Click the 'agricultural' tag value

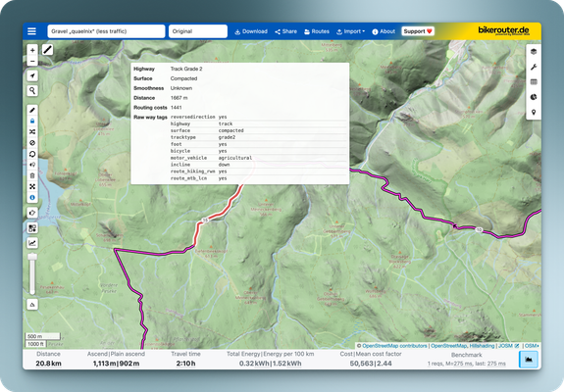tap(235, 158)
